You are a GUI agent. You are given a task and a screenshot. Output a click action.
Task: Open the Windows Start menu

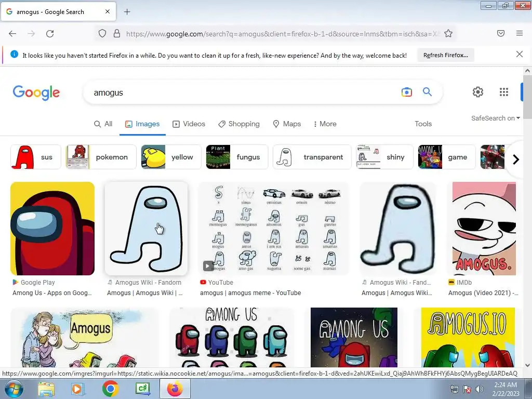(x=13, y=389)
